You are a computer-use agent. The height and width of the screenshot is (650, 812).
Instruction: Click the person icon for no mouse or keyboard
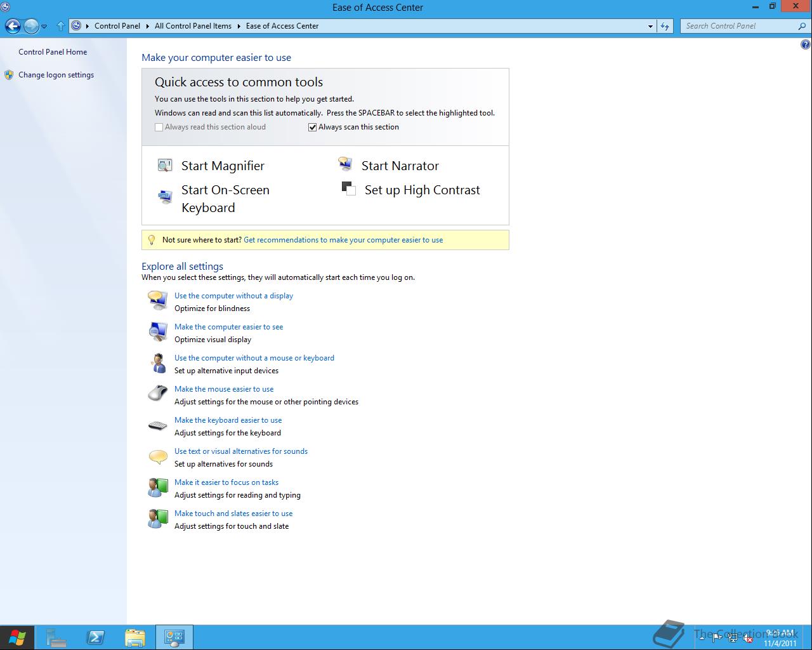158,362
